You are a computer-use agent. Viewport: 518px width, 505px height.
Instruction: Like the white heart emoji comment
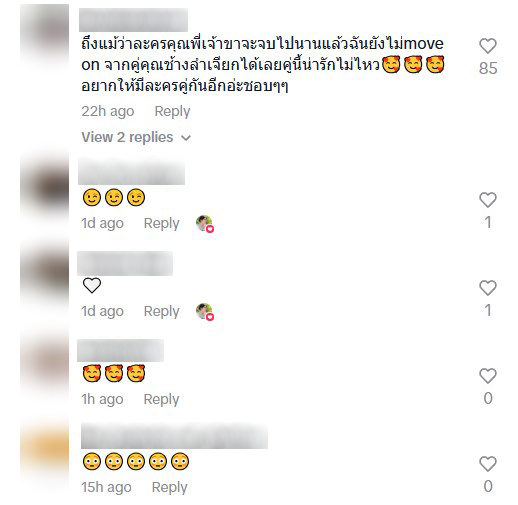click(x=488, y=288)
